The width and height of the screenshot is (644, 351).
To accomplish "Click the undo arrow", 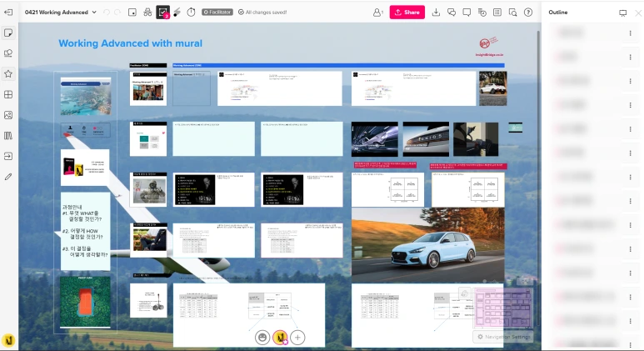I will [x=107, y=13].
